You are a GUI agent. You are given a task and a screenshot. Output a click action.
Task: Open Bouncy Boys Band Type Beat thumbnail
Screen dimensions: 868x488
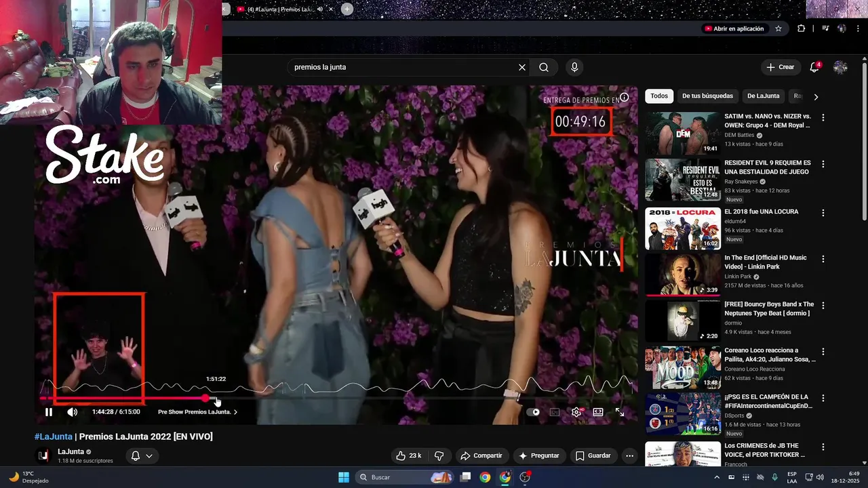683,321
